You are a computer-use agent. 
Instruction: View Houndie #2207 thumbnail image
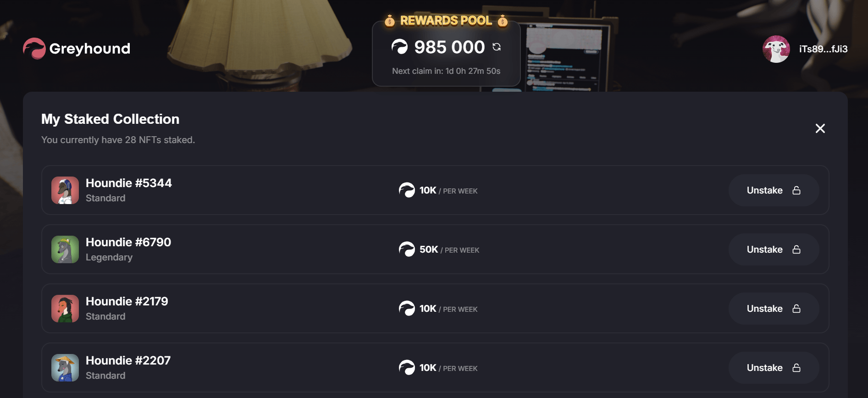pyautogui.click(x=65, y=368)
